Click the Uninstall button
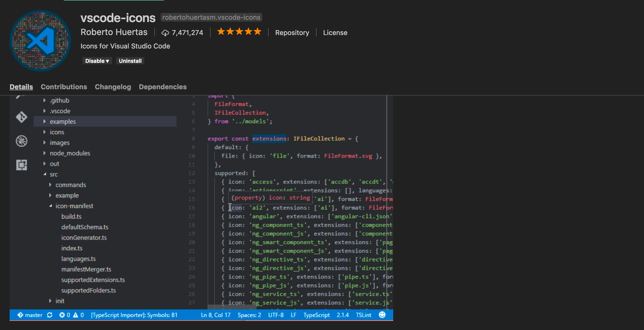The height and width of the screenshot is (330, 644). point(130,61)
